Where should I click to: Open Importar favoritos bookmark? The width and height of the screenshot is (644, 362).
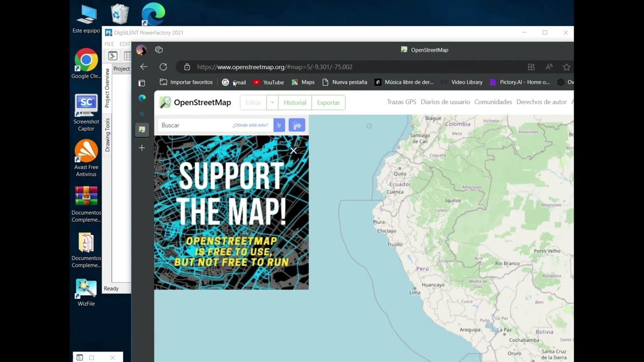click(x=186, y=82)
